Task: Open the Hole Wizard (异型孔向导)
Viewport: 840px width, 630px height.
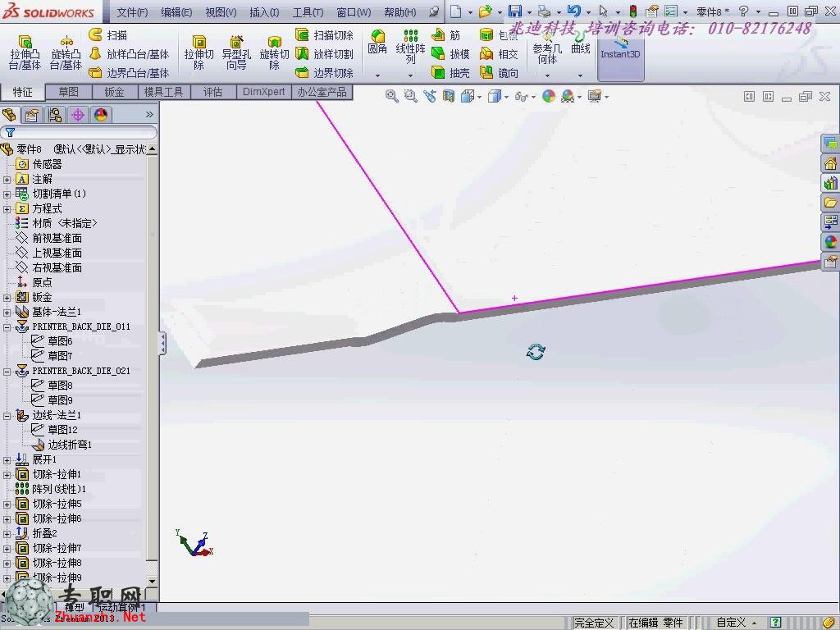Action: [236, 52]
